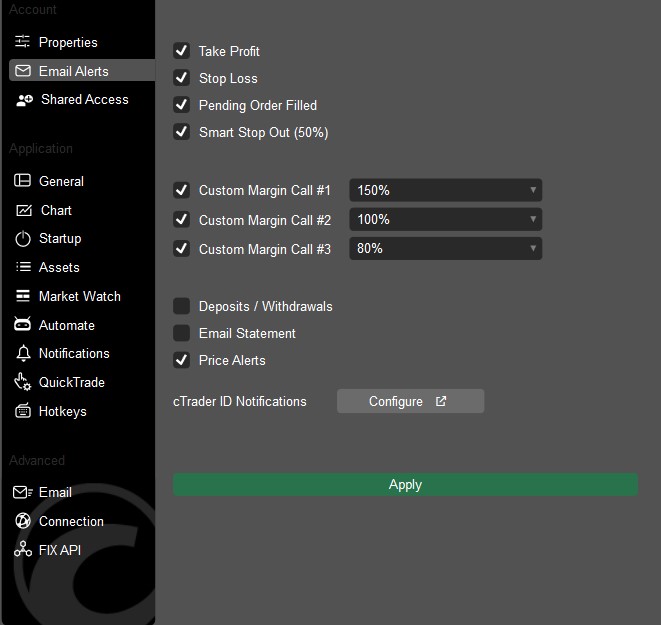The width and height of the screenshot is (661, 625).
Task: Select the Automate robot icon
Action: click(x=22, y=324)
